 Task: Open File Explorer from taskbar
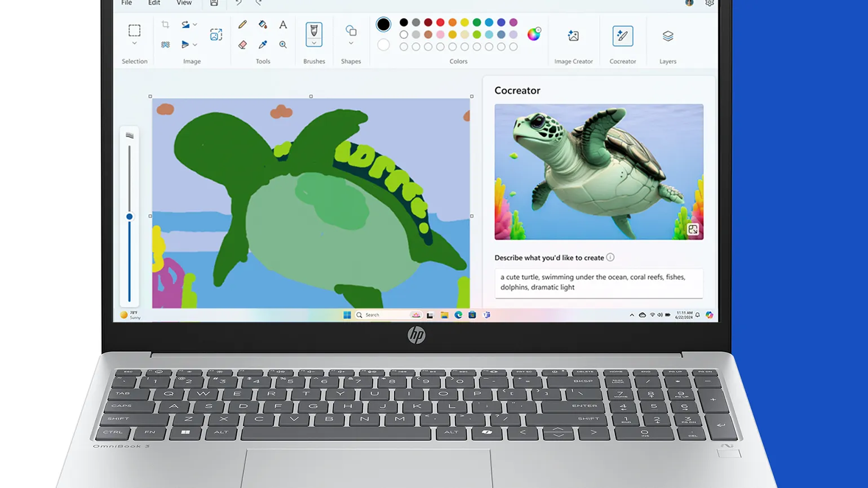[444, 315]
